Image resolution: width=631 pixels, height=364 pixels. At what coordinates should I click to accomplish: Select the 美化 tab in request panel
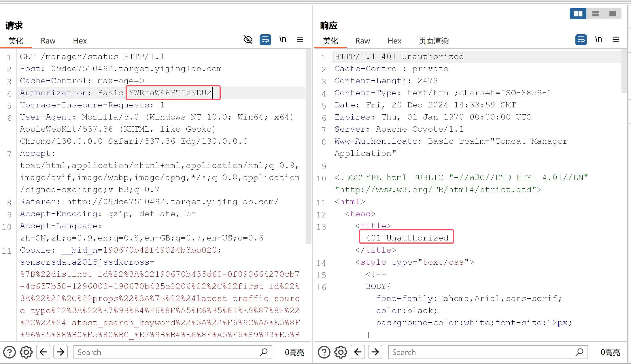coord(16,41)
